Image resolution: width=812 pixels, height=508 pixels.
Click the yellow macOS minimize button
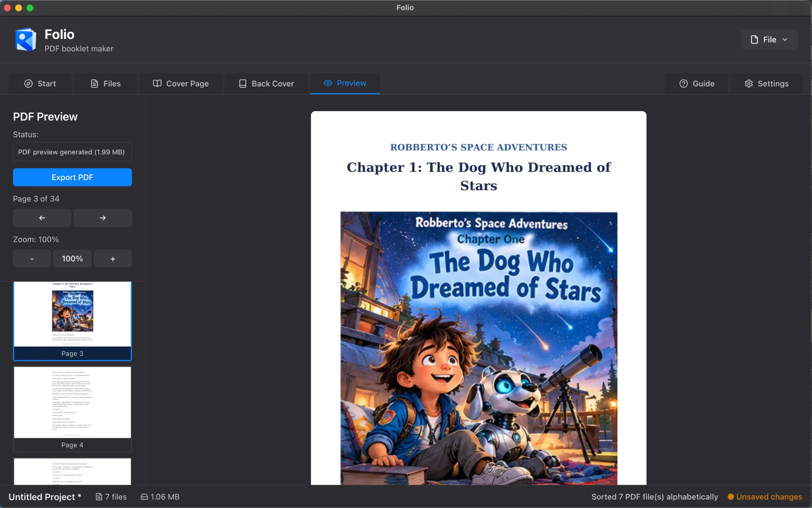tap(19, 8)
